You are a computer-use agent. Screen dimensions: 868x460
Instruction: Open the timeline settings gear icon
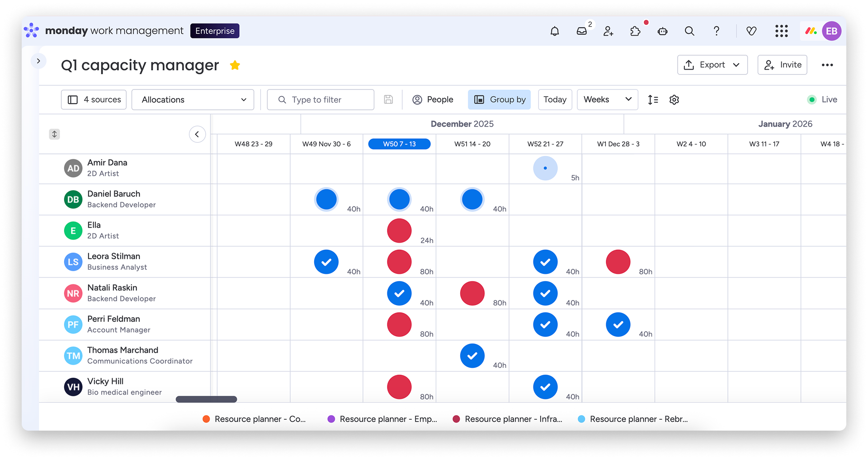point(674,100)
